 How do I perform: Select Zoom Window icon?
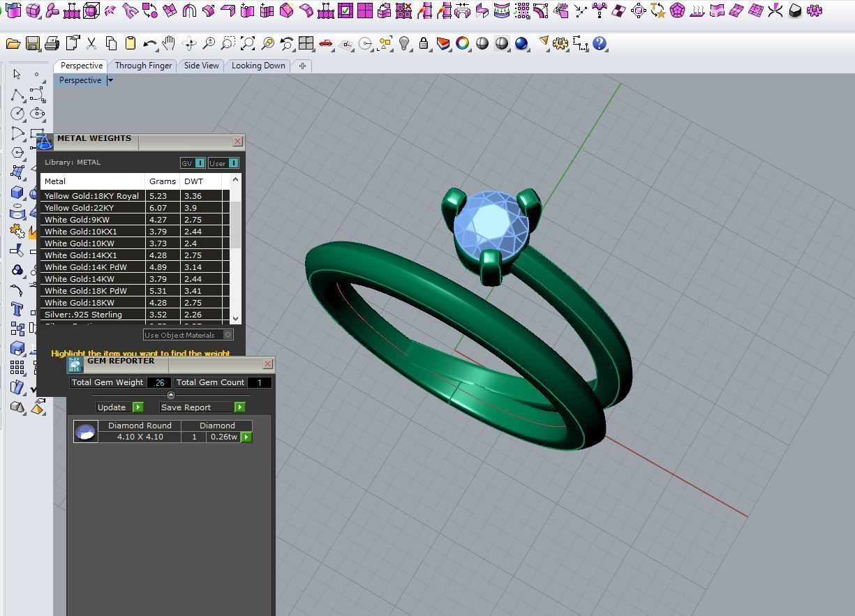[228, 44]
